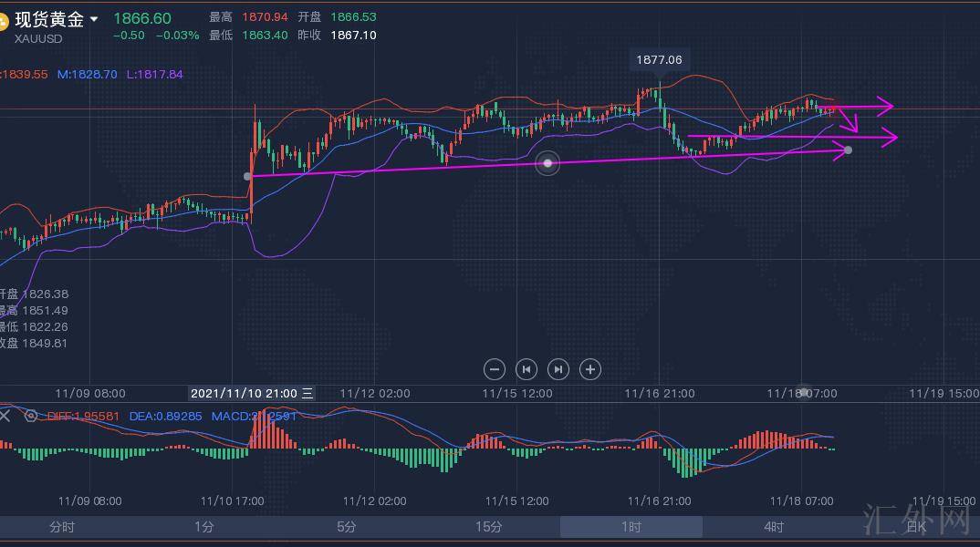Click the gold coin icon beside 现货黄金

[x=4, y=21]
